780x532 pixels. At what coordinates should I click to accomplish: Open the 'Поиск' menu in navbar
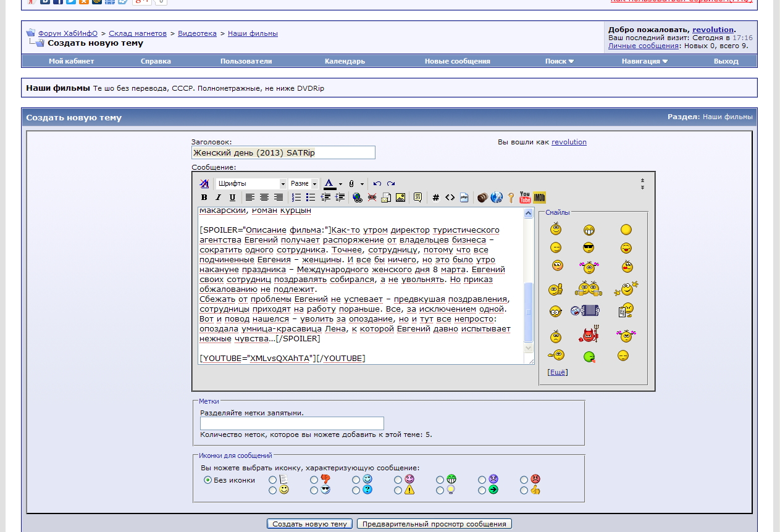[559, 61]
